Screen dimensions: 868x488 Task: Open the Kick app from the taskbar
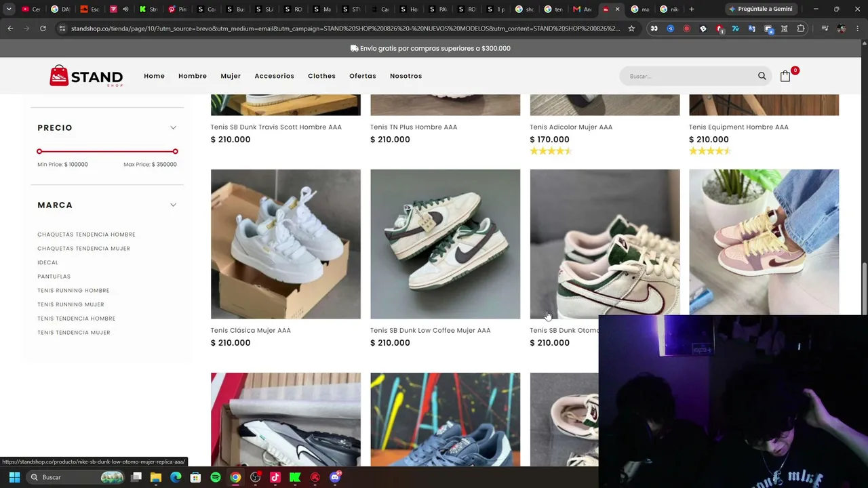click(295, 477)
